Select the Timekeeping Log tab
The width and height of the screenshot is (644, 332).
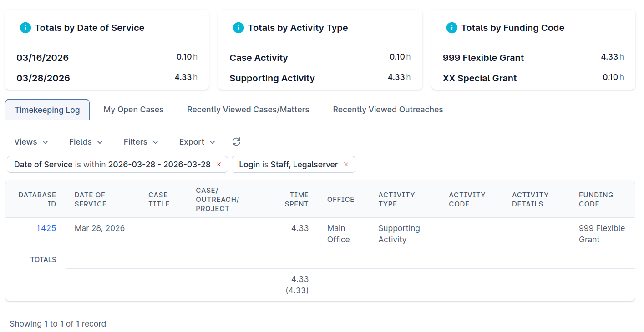coord(47,110)
